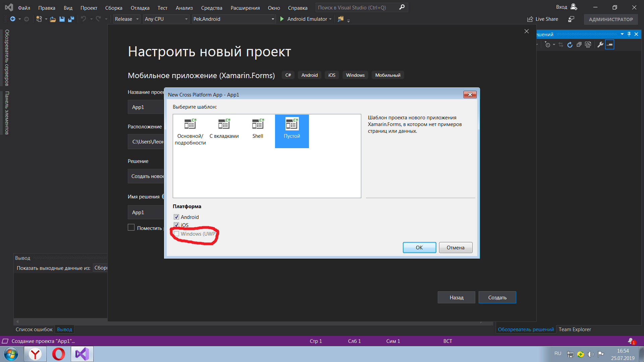Click the Send Feedback person icon
This screenshot has height=362, width=644.
click(x=571, y=19)
